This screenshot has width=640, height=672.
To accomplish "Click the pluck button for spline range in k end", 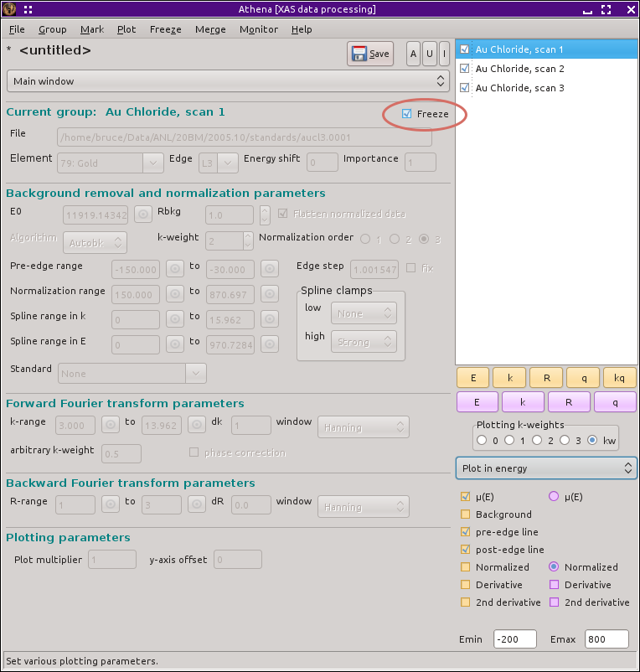I will (270, 319).
